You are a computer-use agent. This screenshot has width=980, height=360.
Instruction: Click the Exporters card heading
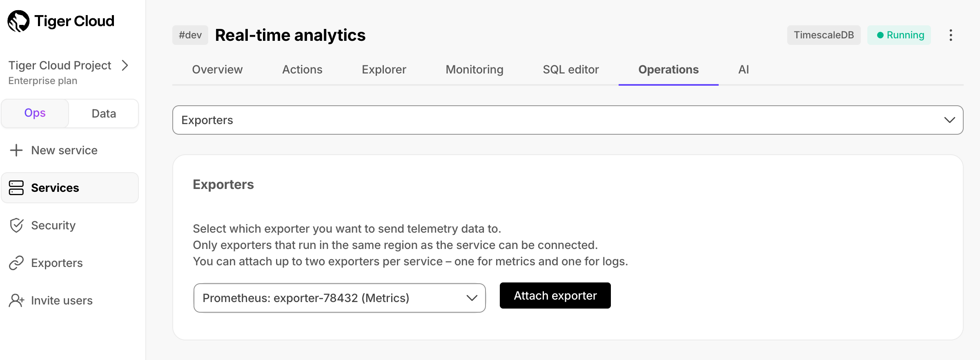point(223,184)
